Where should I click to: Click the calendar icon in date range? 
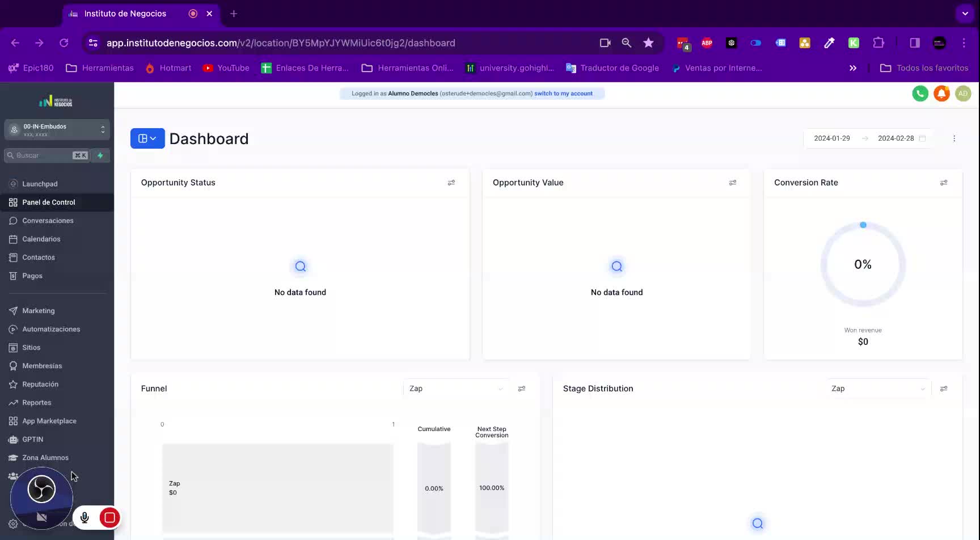pos(922,138)
